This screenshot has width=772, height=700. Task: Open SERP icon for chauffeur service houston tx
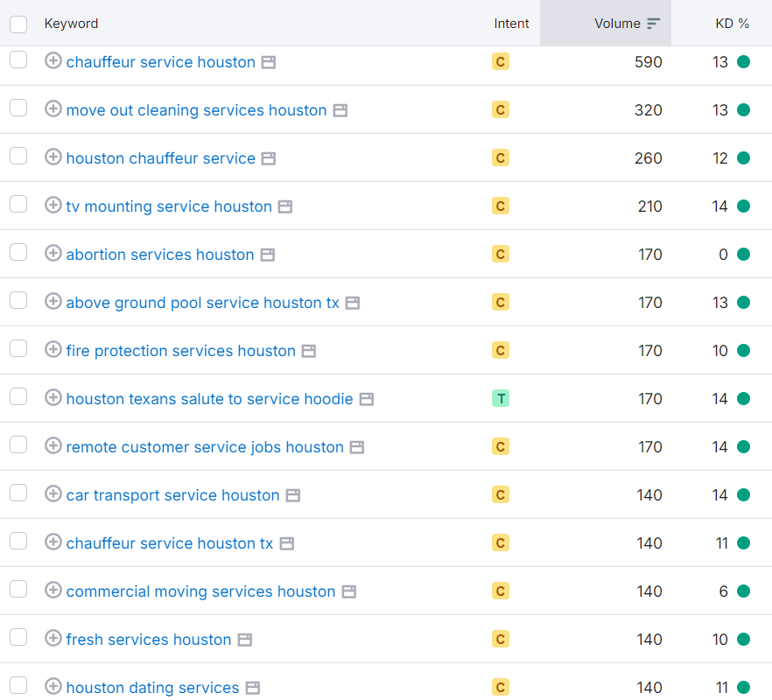click(286, 543)
